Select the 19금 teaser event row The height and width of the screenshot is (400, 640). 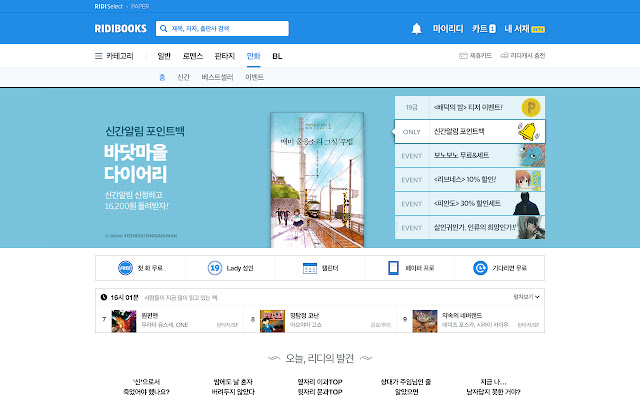470,107
